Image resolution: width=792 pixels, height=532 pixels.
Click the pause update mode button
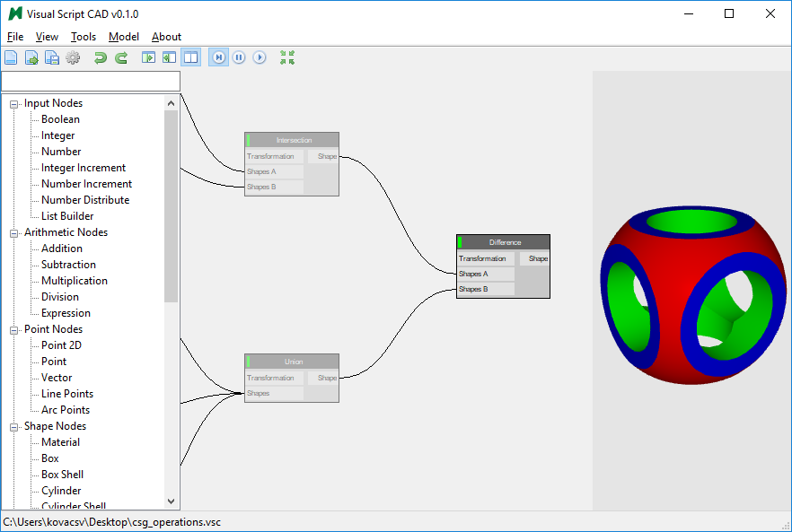[x=239, y=57]
